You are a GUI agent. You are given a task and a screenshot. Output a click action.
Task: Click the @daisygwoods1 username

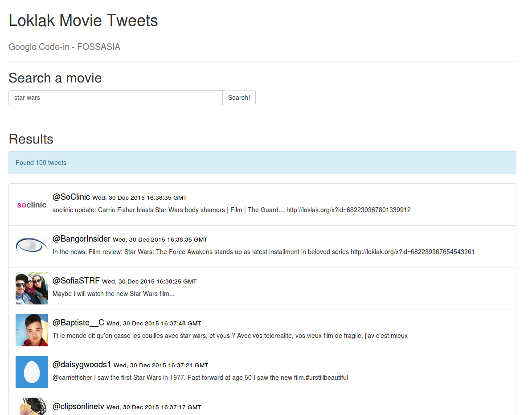pyautogui.click(x=82, y=365)
